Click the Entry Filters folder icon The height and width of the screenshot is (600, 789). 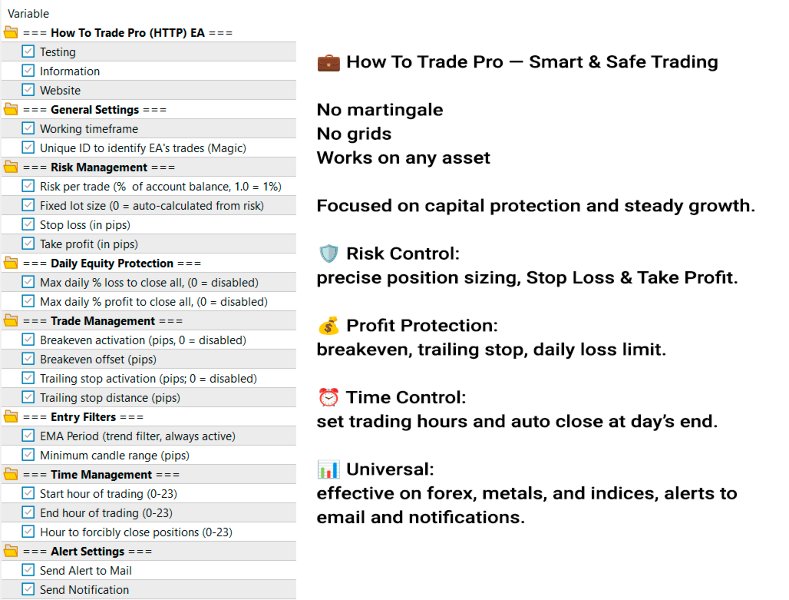pos(11,417)
